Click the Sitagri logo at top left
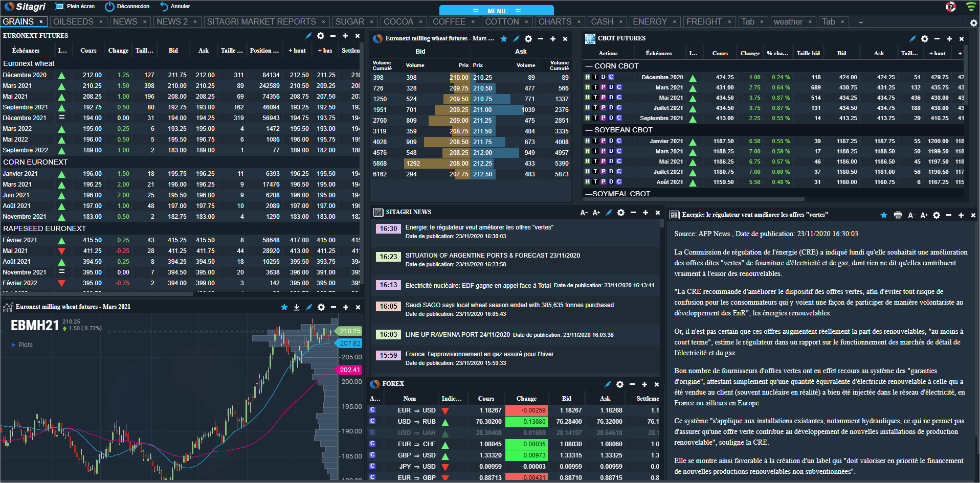This screenshot has width=980, height=483. pyautogui.click(x=25, y=7)
